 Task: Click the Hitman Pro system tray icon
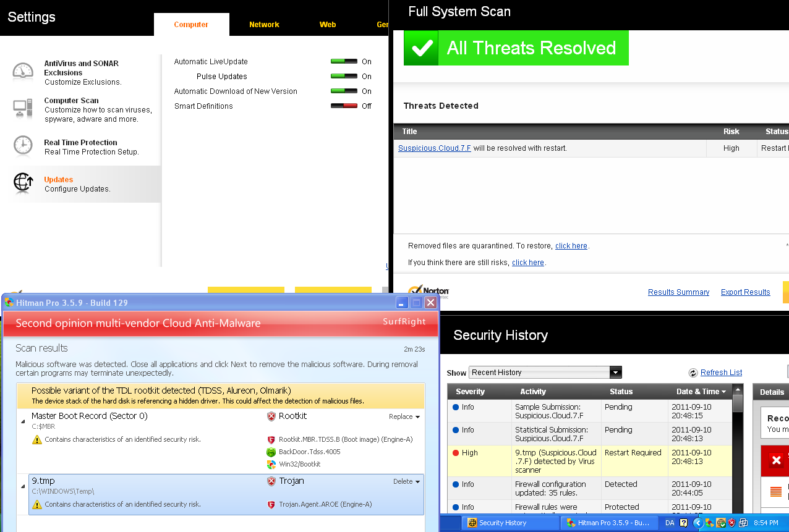[x=709, y=523]
